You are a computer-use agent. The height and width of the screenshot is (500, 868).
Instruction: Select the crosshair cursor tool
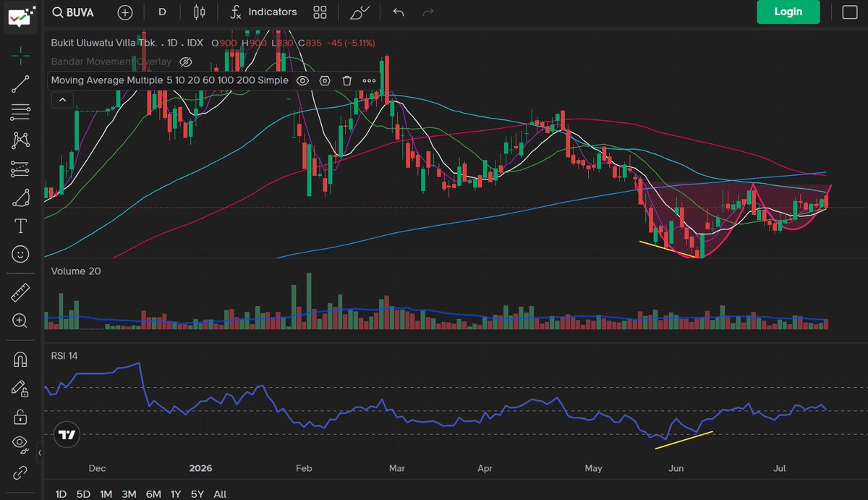coord(20,55)
